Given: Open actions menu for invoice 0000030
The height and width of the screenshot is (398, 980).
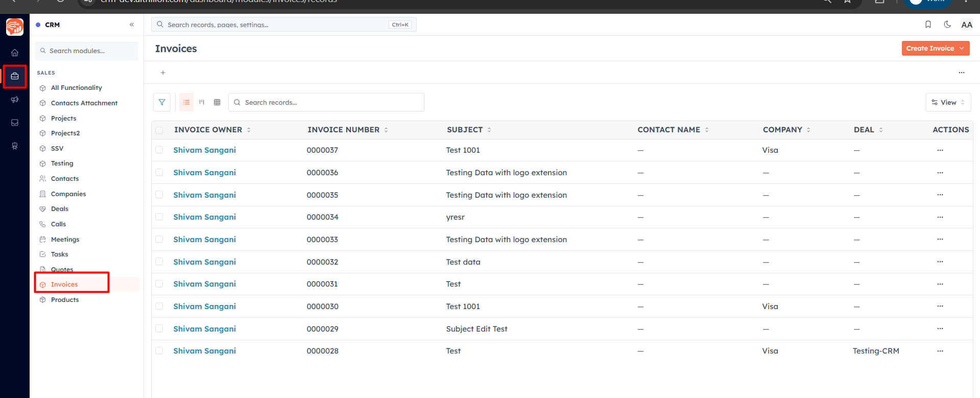Looking at the screenshot, I should [x=940, y=306].
